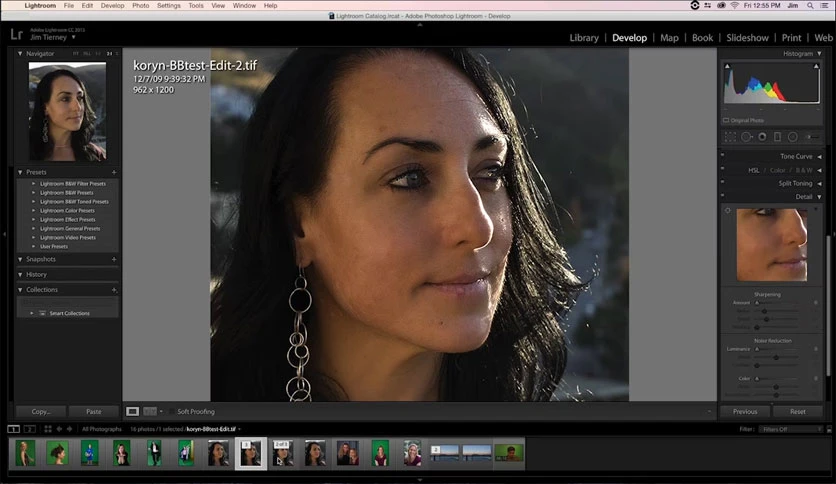Add a new preset with plus icon
This screenshot has width=836, height=484.
click(114, 172)
